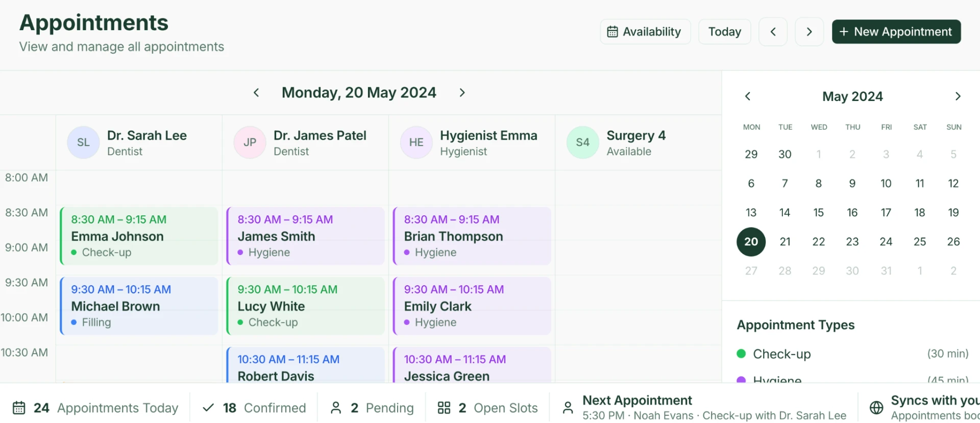This screenshot has width=980, height=423.
Task: Select May 12 in the mini calendar
Action: click(x=953, y=184)
